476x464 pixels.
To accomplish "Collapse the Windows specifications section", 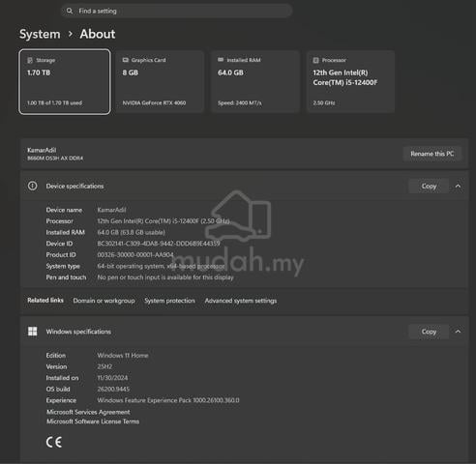I will click(458, 332).
